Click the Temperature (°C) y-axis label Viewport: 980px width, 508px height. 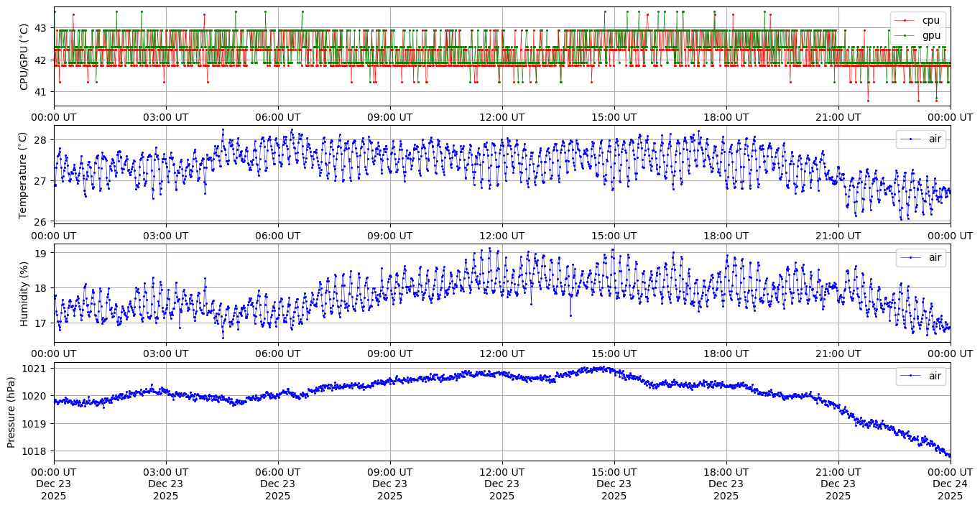click(24, 175)
